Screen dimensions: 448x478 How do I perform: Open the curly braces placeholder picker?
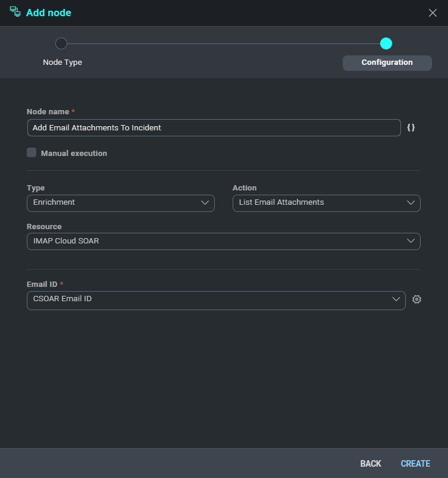411,128
